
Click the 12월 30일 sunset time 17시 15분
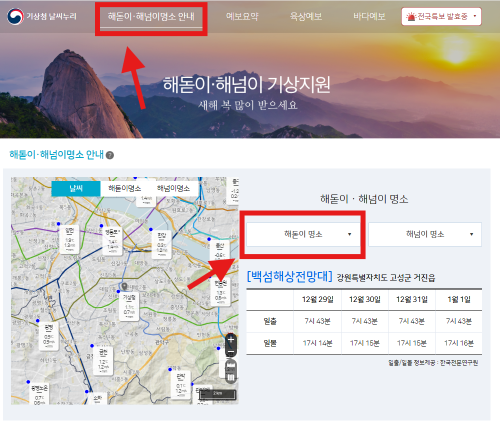click(365, 343)
